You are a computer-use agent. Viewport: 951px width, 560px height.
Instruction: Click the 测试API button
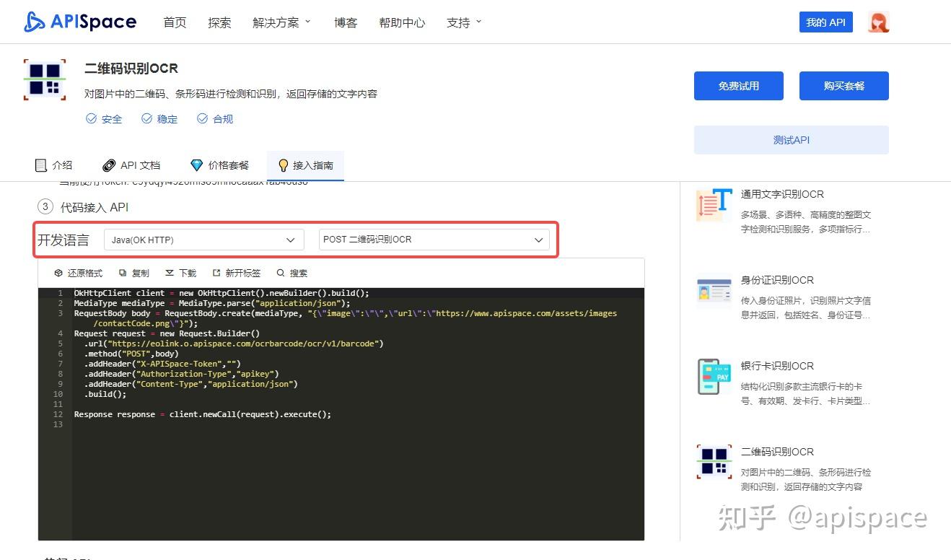tap(791, 140)
